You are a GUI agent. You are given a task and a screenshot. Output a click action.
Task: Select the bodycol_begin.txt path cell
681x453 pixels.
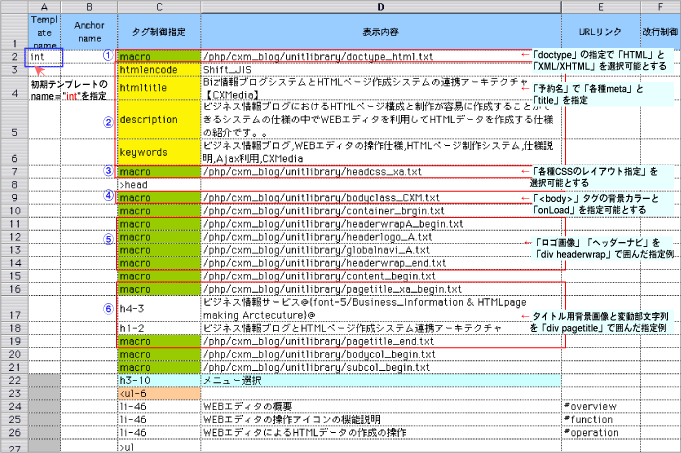(x=381, y=354)
